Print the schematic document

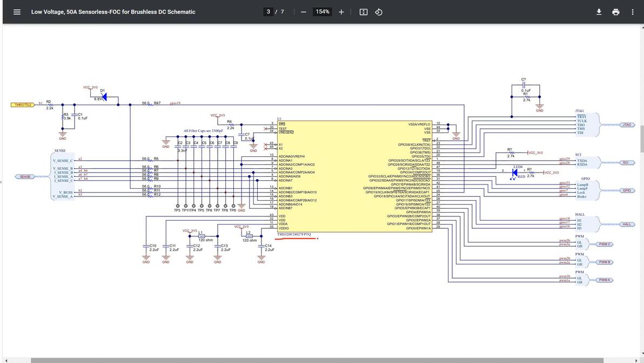click(x=616, y=12)
